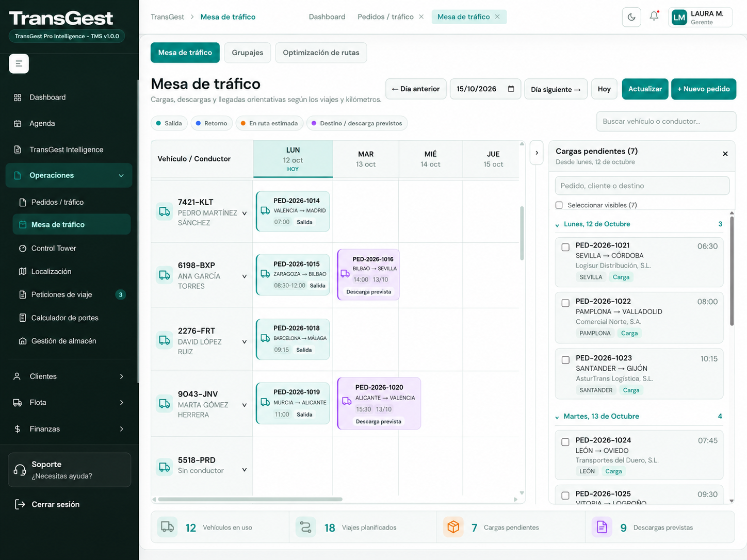The height and width of the screenshot is (560, 747).
Task: Click the Gestión de almacén warehouse icon
Action: [x=23, y=341]
